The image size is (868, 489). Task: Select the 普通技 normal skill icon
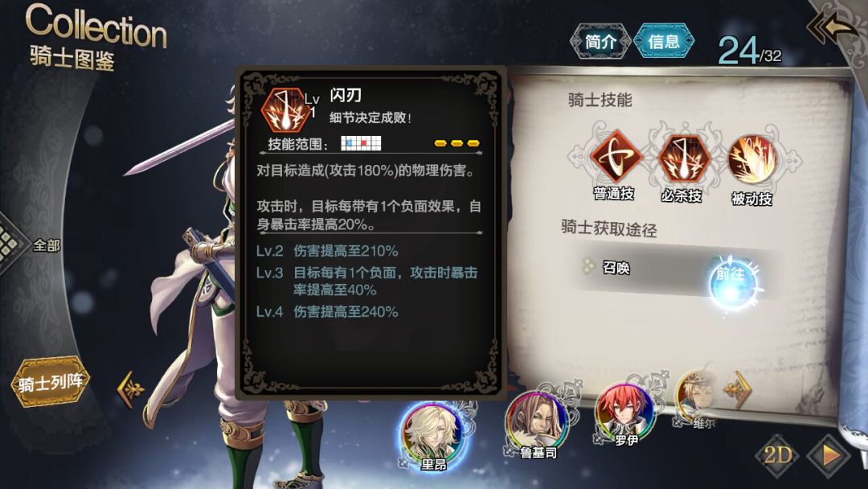pyautogui.click(x=615, y=158)
